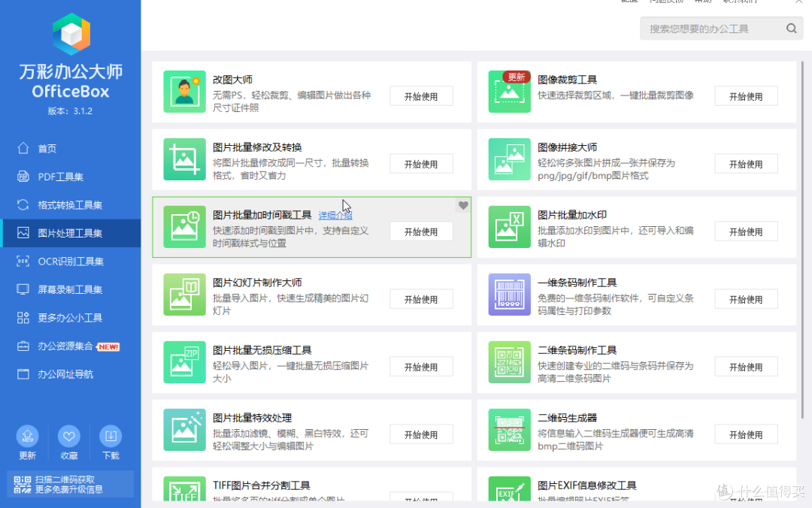Click the 图片批量特效处理 icon

coord(184,430)
